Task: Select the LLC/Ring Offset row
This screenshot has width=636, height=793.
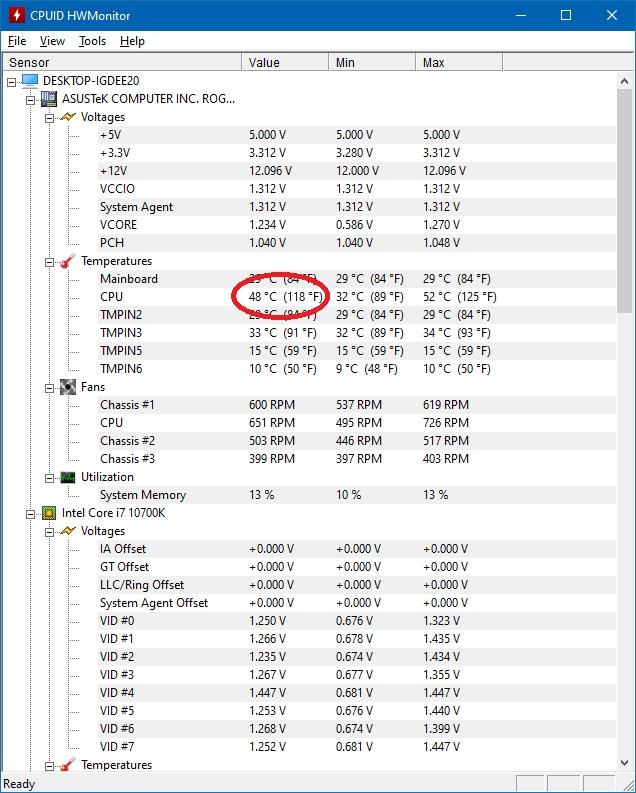Action: click(x=357, y=585)
